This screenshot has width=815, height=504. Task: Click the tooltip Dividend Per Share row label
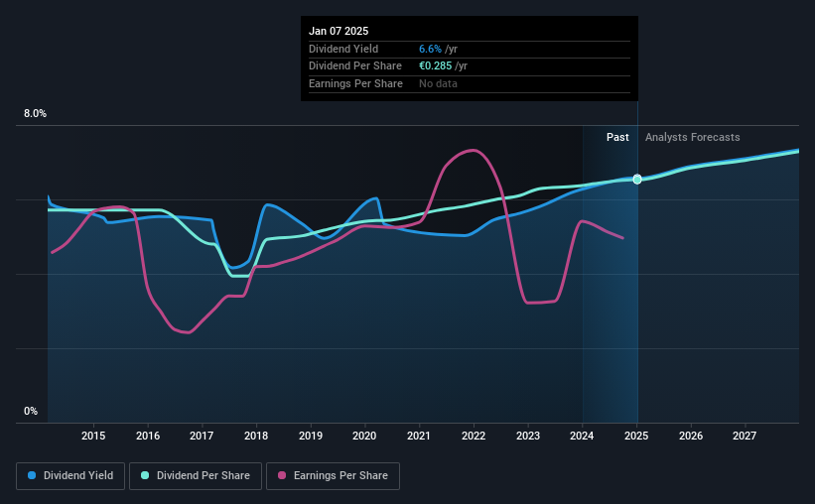pos(355,66)
